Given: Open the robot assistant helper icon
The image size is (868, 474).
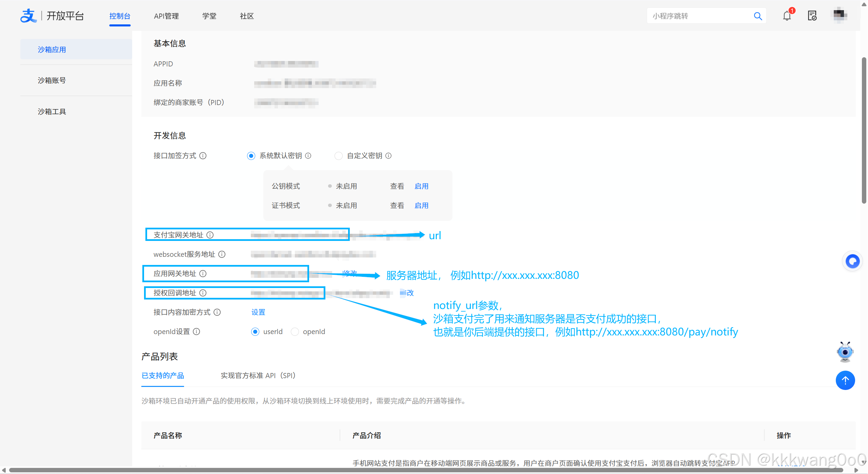Looking at the screenshot, I should (x=845, y=352).
